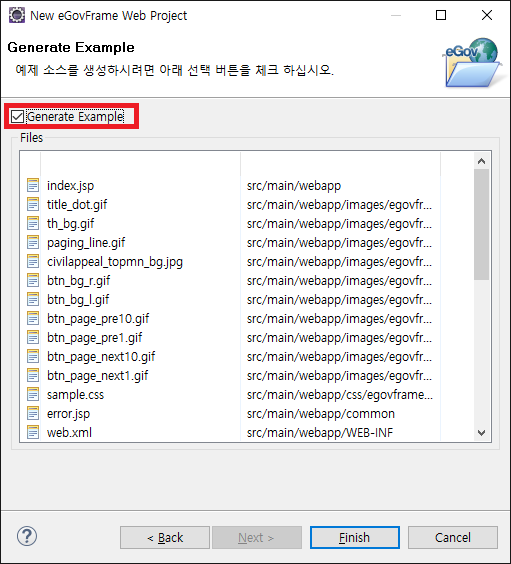Close the New eGovFrame Web Project window

click(487, 15)
